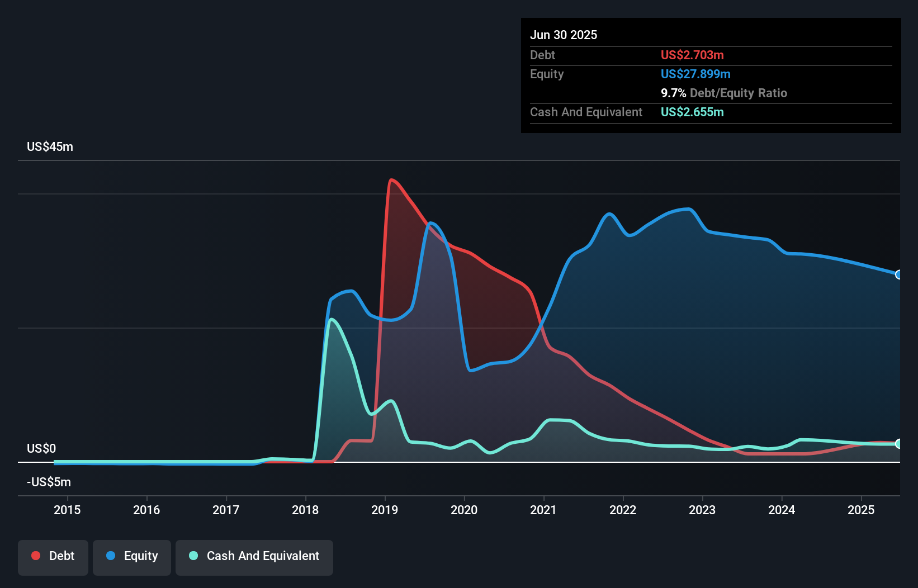This screenshot has height=588, width=918.
Task: Click the Debt label in the tooltip
Action: tap(542, 55)
